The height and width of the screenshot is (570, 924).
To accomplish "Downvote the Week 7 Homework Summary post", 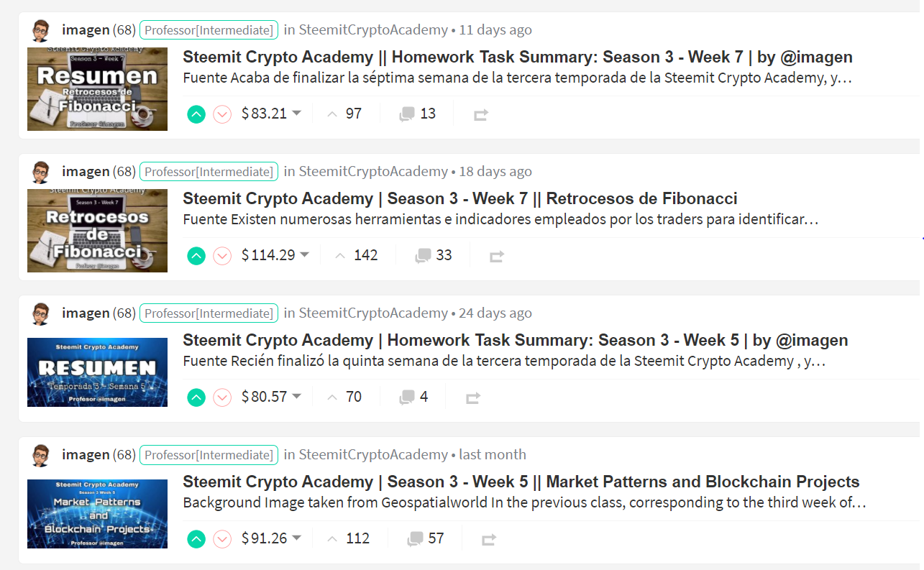I will click(222, 114).
